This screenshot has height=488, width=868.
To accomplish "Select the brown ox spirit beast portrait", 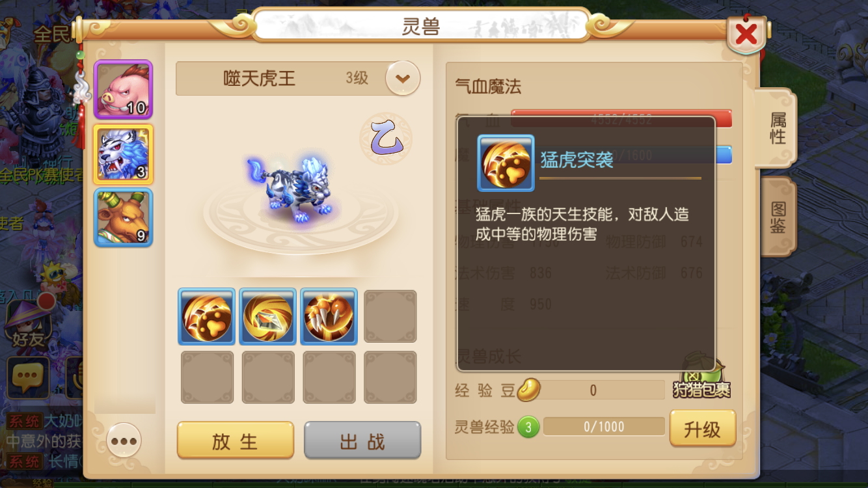I will click(x=123, y=217).
